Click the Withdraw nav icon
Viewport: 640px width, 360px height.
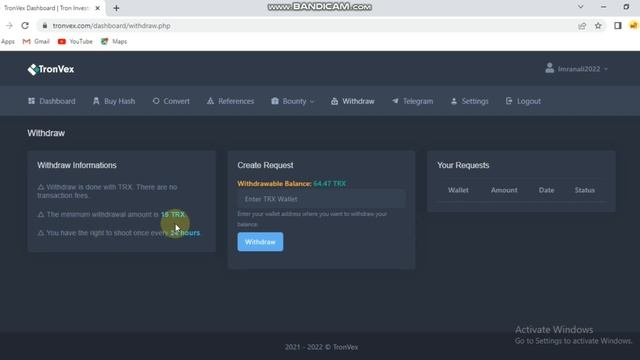(x=334, y=101)
